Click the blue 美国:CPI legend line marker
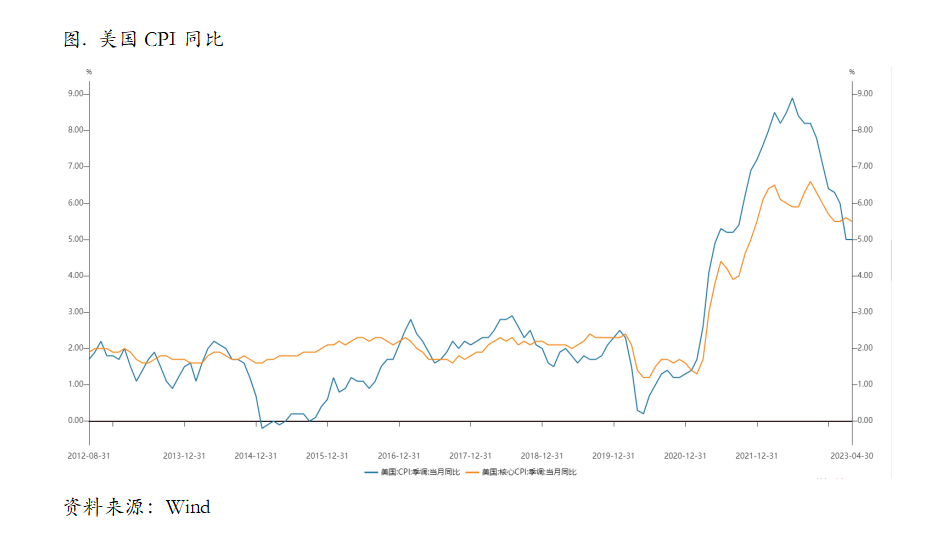This screenshot has width=940, height=538. (371, 473)
